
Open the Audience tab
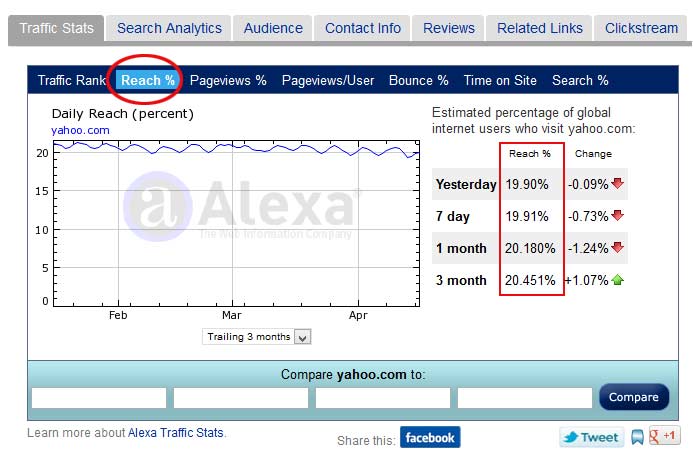click(x=273, y=28)
